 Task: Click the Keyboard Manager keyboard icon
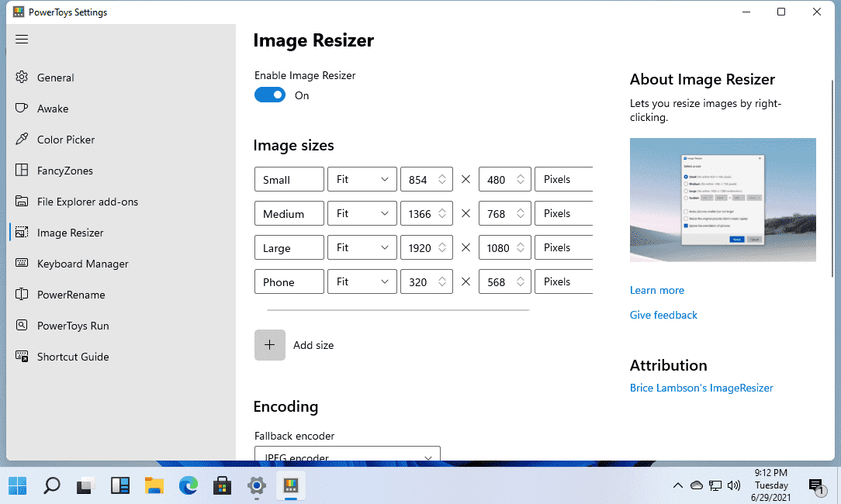click(22, 264)
